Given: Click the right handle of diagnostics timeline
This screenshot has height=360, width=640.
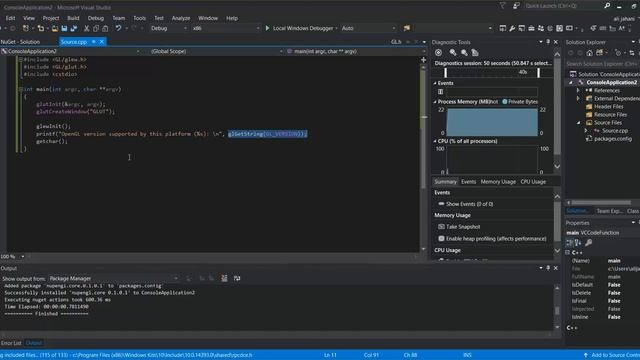Looking at the screenshot, I should click(x=539, y=73).
